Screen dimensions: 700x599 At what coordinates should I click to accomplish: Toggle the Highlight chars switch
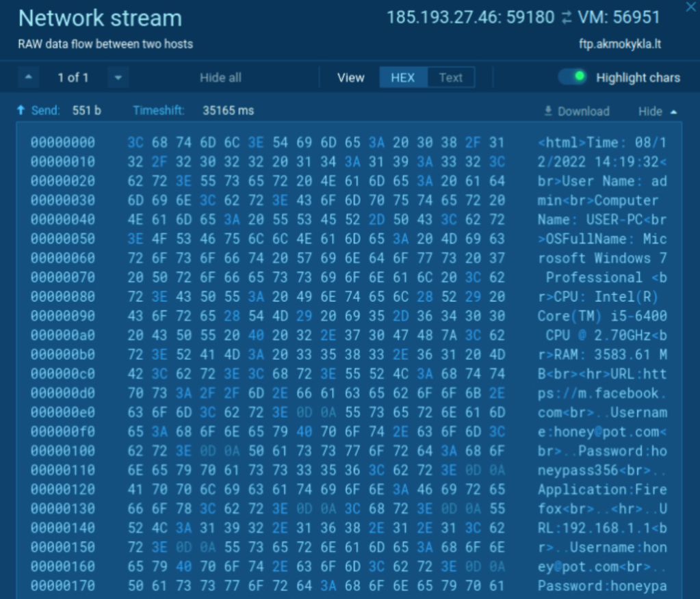(572, 77)
